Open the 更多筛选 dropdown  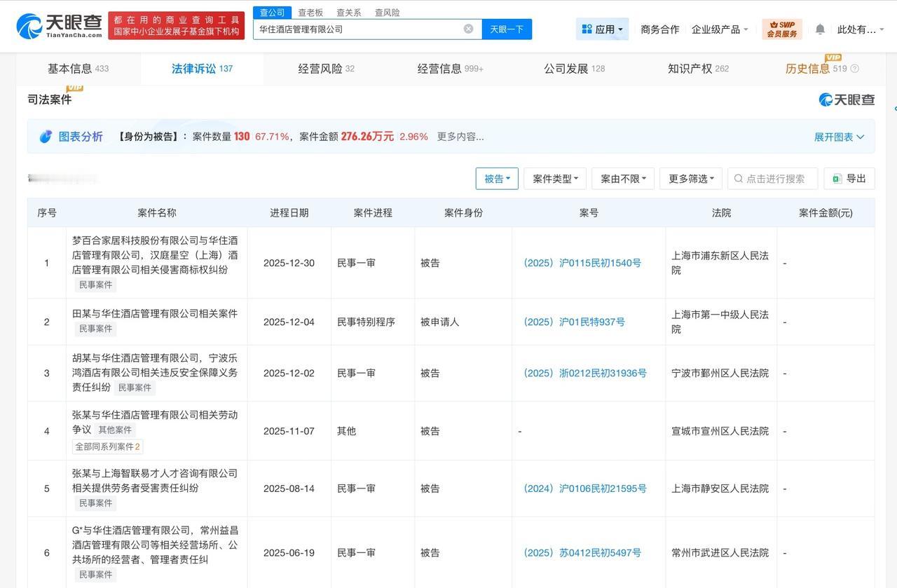(690, 179)
